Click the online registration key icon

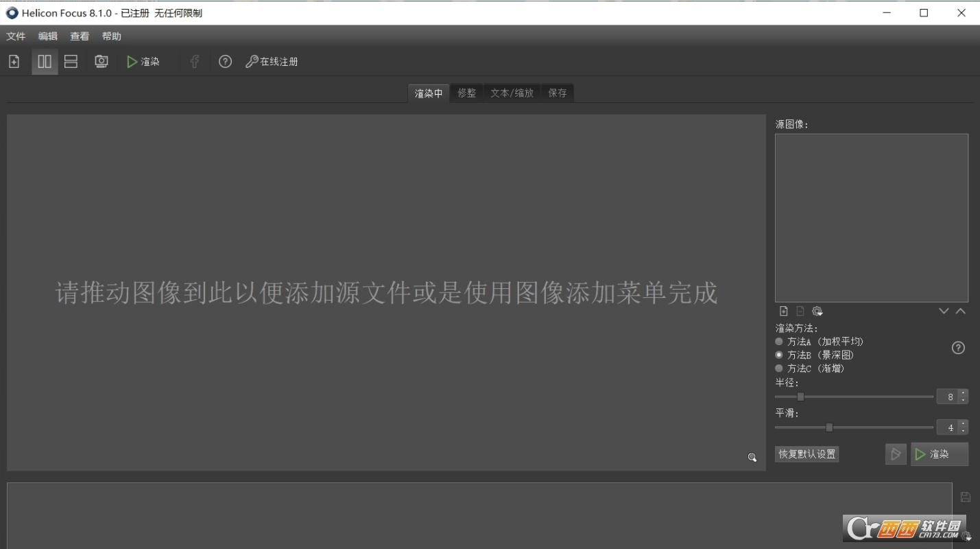(251, 61)
